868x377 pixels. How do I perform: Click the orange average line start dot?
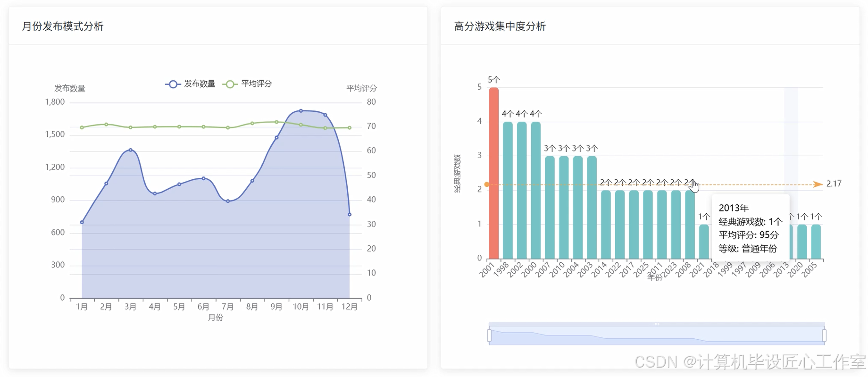487,184
